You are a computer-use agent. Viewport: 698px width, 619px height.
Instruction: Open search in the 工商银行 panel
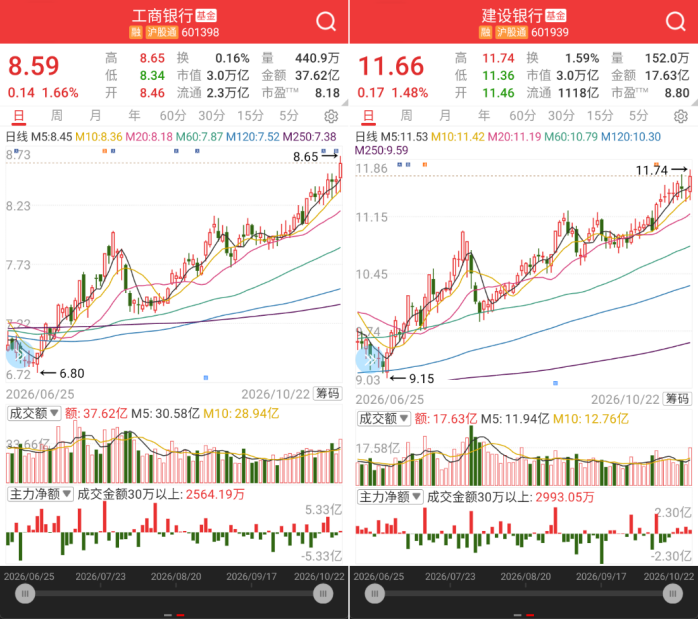click(x=326, y=21)
